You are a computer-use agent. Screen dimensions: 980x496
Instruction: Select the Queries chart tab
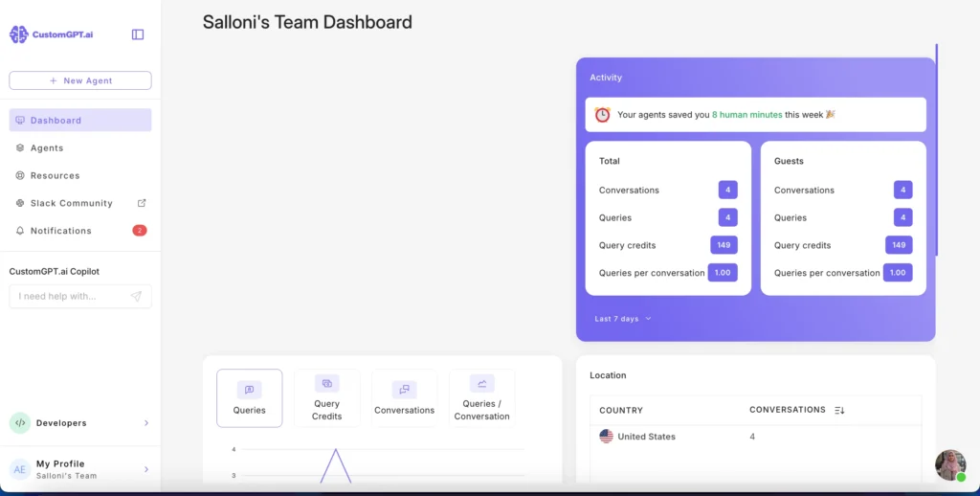point(250,398)
